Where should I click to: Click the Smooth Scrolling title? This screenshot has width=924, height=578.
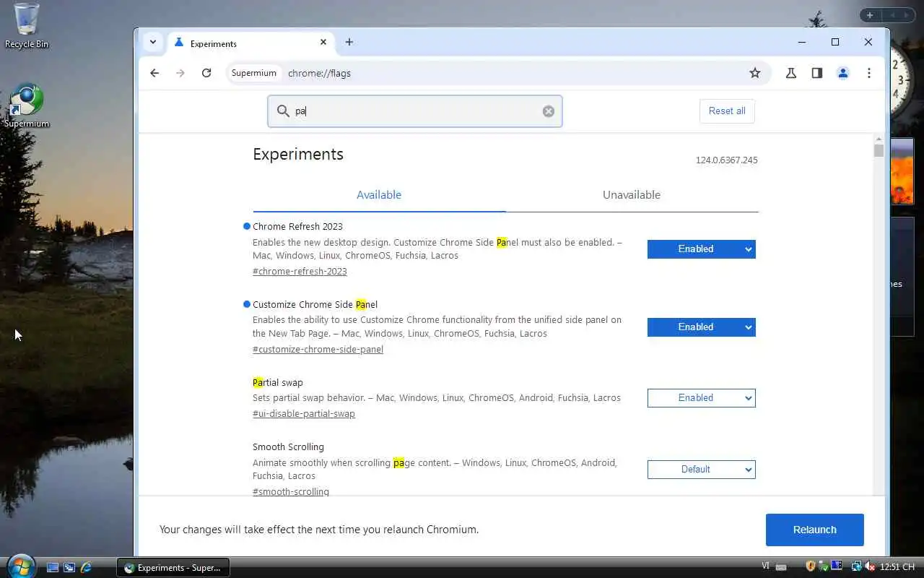pyautogui.click(x=288, y=447)
